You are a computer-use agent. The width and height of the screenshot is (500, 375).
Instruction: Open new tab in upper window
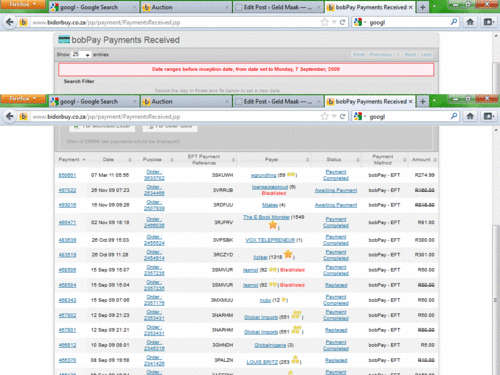point(423,7)
